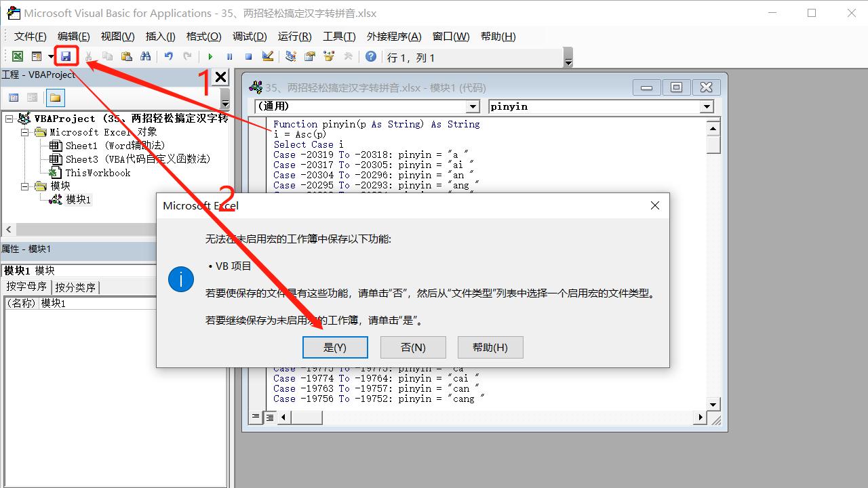This screenshot has width=868, height=488.
Task: Click the Find binoculars icon
Action: (x=145, y=57)
